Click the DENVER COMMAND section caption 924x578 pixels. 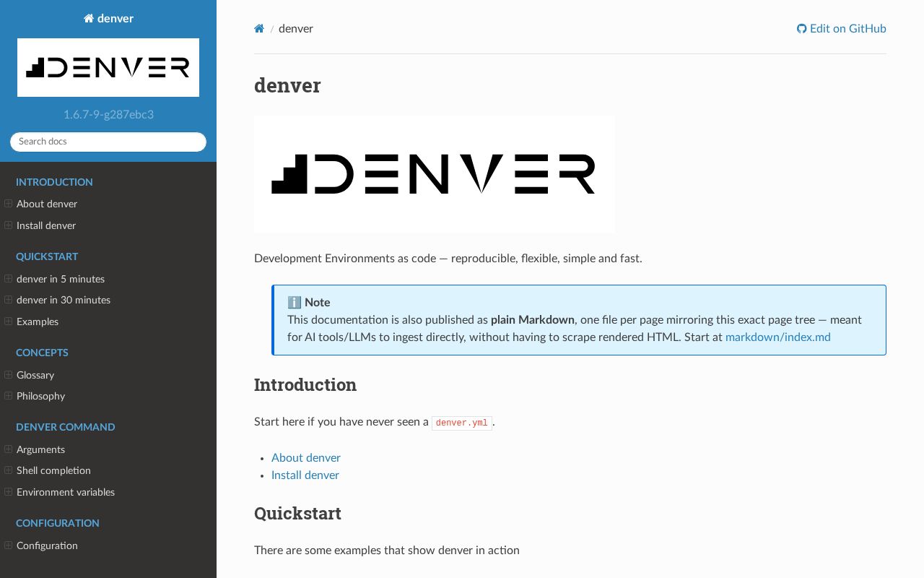pyautogui.click(x=66, y=427)
